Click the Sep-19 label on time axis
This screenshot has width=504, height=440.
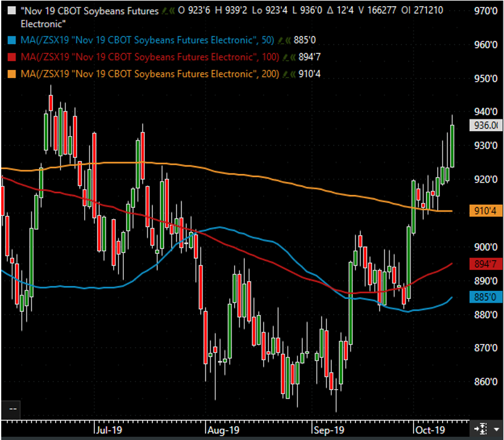(x=329, y=430)
